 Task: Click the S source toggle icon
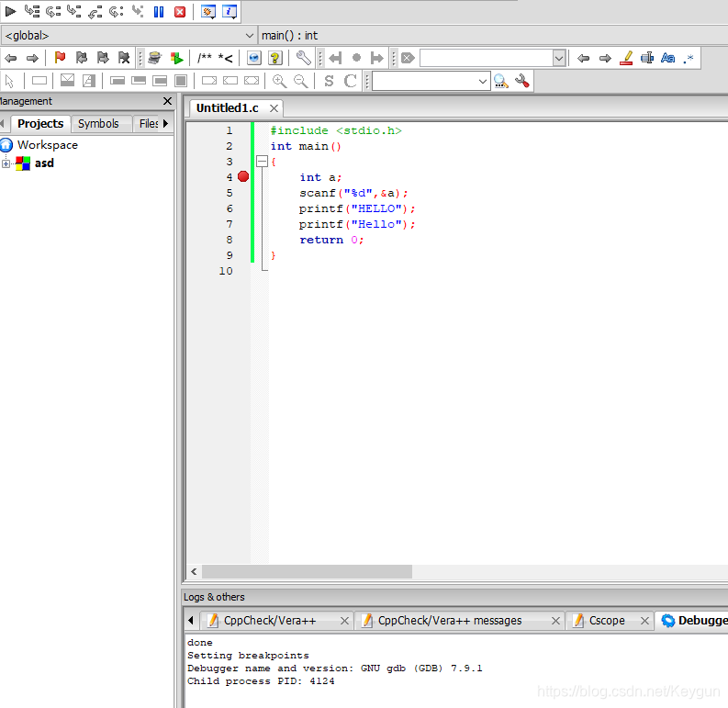click(x=329, y=81)
